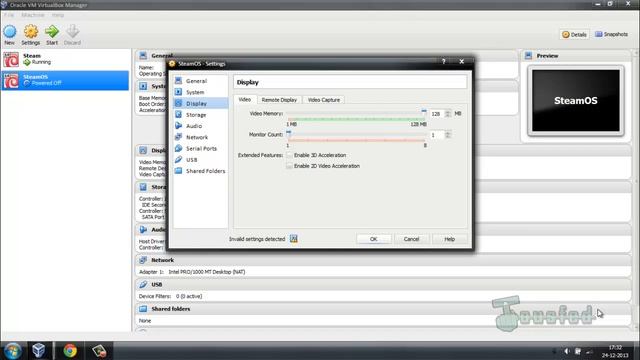Click the Monitor Count value field
The height and width of the screenshot is (360, 640).
pyautogui.click(x=437, y=135)
